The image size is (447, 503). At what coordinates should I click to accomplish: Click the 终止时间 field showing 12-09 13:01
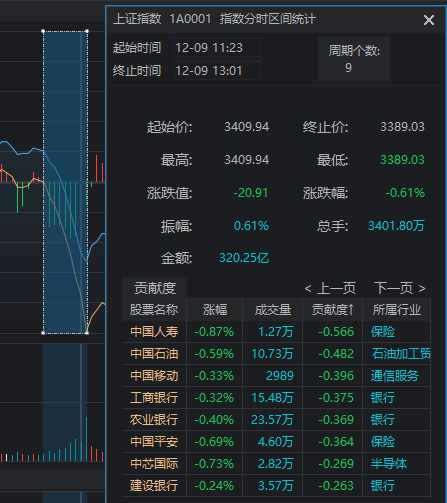217,71
